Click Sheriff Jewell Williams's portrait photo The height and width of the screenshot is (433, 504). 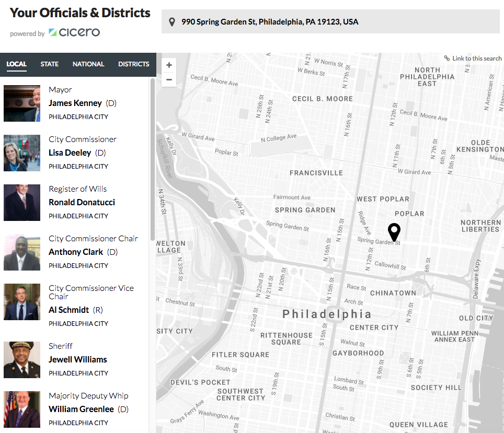[22, 360]
